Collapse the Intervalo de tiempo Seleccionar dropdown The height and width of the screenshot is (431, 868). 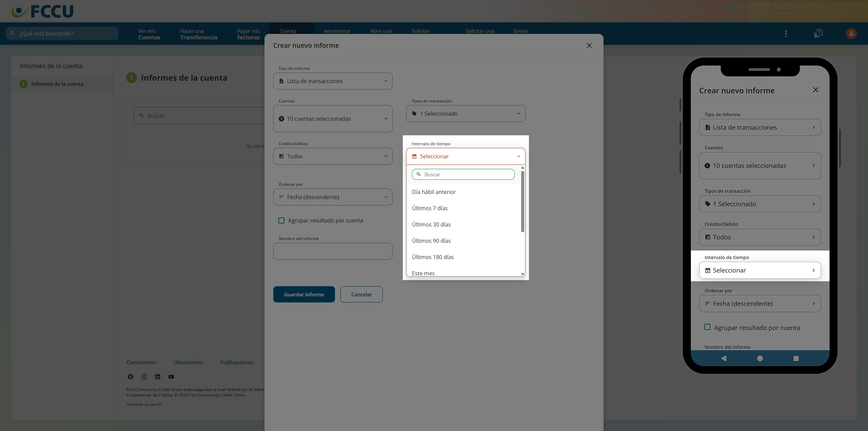pyautogui.click(x=466, y=156)
